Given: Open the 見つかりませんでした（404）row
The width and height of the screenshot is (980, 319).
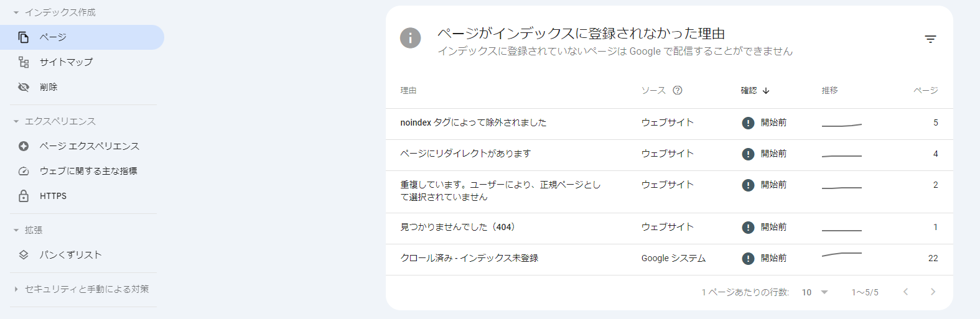Looking at the screenshot, I should [x=457, y=227].
